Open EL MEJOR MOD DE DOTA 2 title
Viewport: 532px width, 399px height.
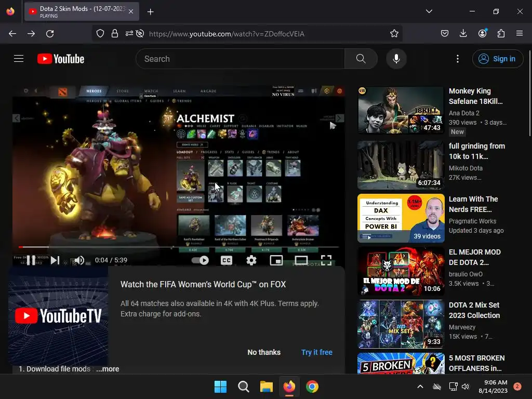(475, 257)
